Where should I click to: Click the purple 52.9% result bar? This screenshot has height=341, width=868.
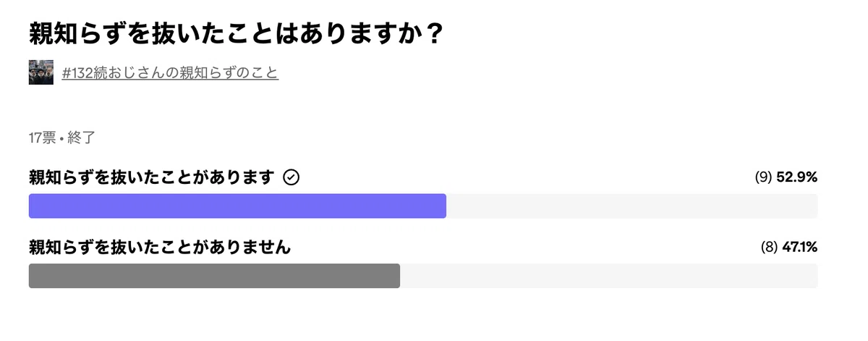tap(237, 206)
